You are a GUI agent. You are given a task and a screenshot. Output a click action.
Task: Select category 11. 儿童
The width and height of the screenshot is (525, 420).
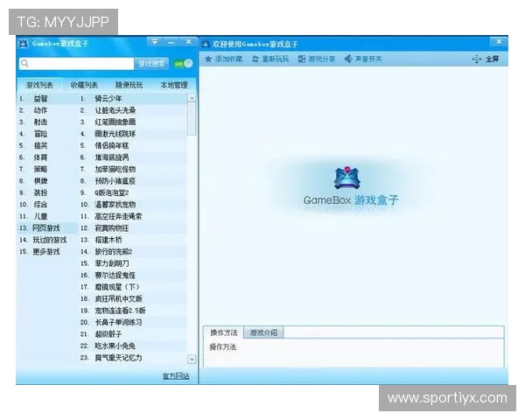coord(47,216)
